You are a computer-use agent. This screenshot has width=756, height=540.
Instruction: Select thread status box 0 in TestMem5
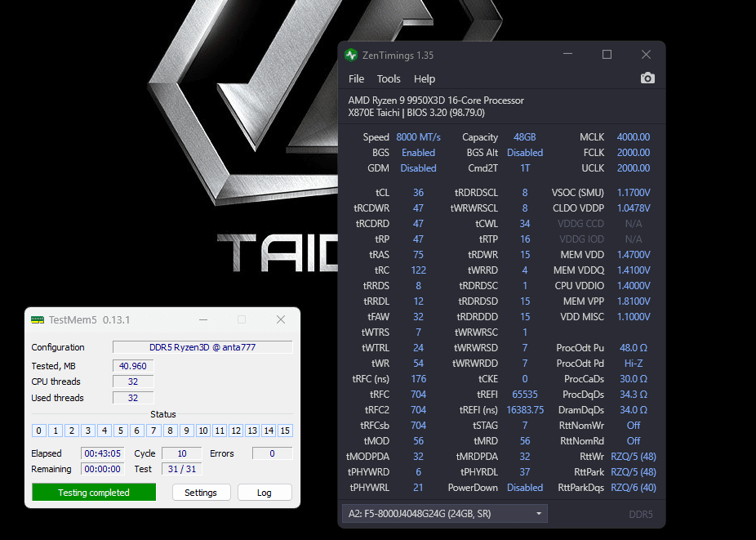pyautogui.click(x=39, y=431)
